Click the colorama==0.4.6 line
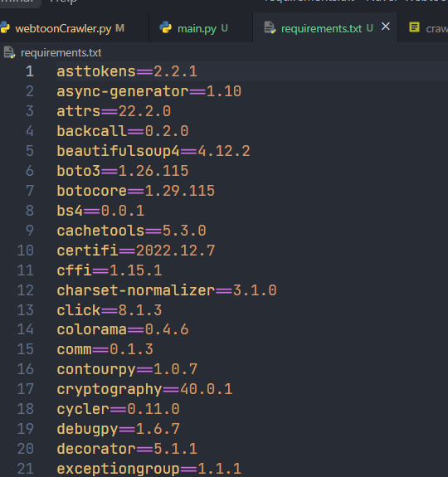The height and width of the screenshot is (477, 448). (123, 329)
